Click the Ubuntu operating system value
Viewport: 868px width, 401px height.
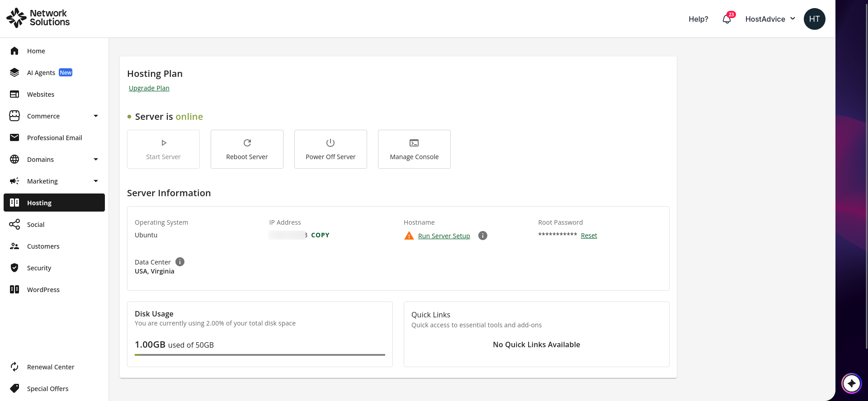point(146,235)
